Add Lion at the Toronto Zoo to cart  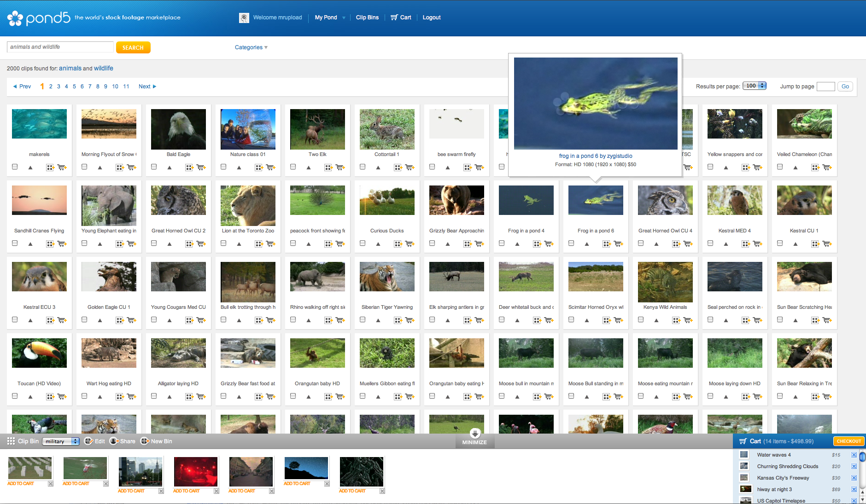[x=271, y=243]
